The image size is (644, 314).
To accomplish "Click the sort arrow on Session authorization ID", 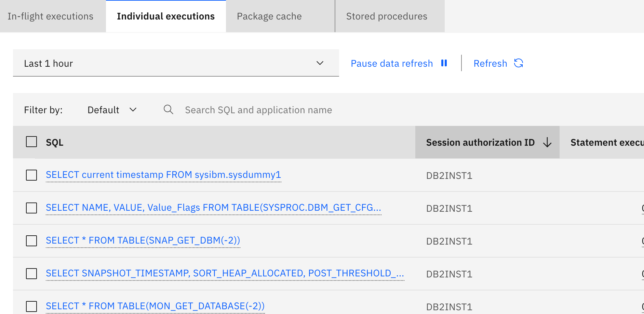I will pos(547,142).
